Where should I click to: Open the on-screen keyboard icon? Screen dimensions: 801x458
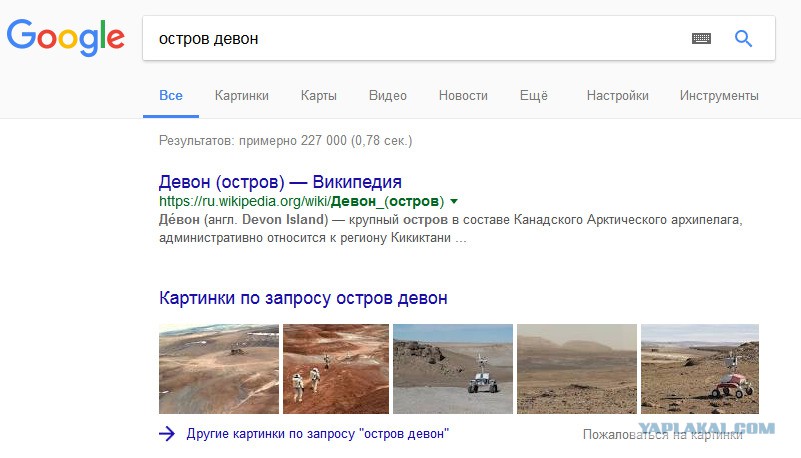701,38
